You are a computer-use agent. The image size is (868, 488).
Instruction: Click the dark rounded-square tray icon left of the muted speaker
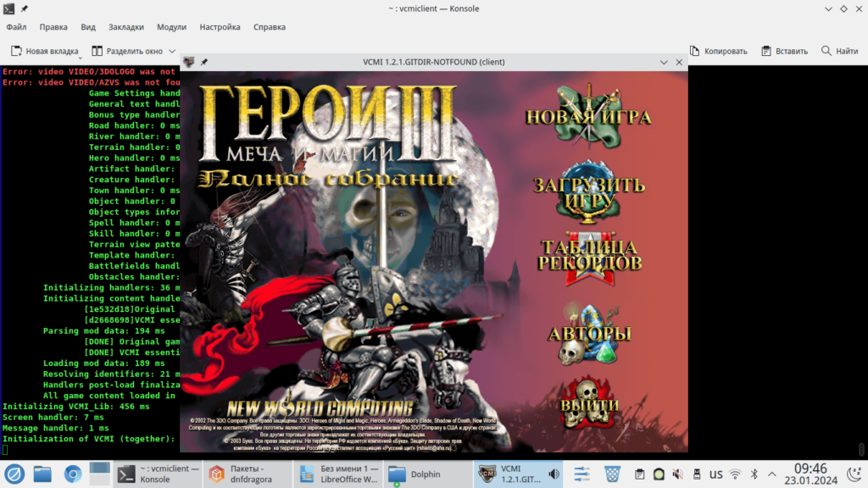pyautogui.click(x=659, y=474)
